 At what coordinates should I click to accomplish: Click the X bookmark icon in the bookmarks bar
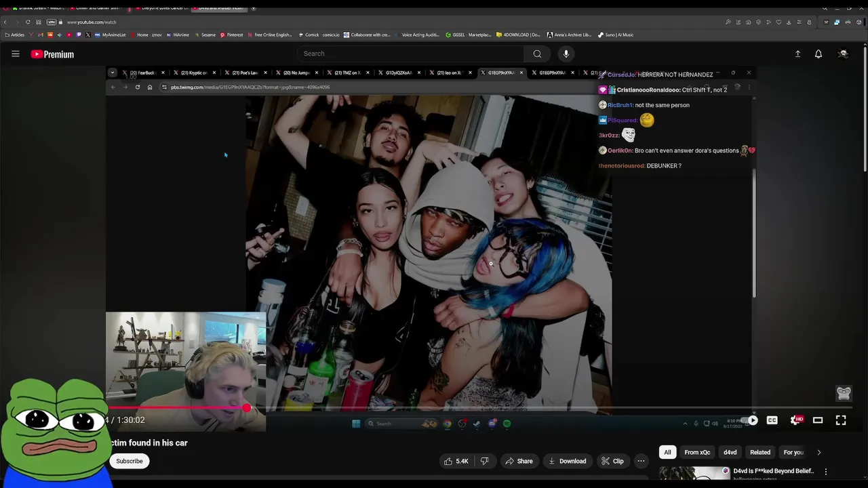point(88,35)
